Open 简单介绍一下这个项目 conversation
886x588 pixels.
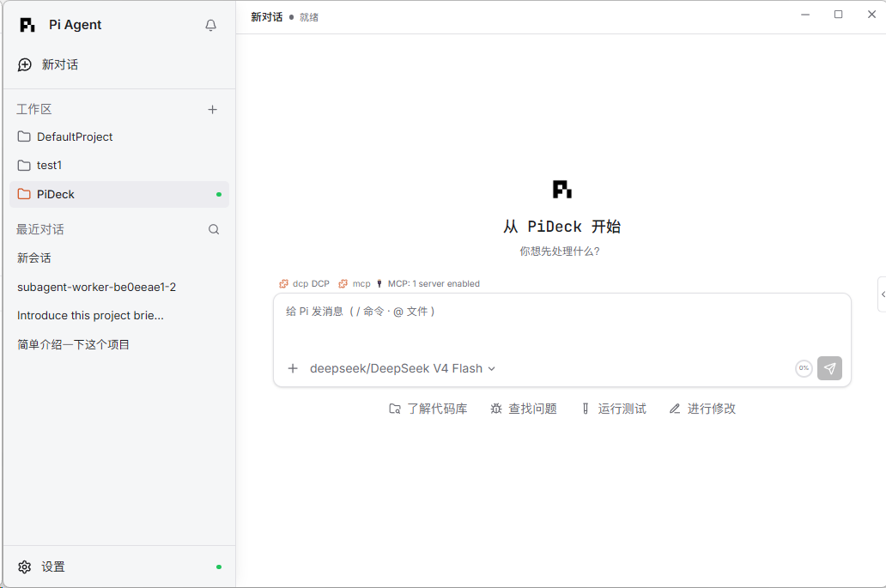pos(119,344)
